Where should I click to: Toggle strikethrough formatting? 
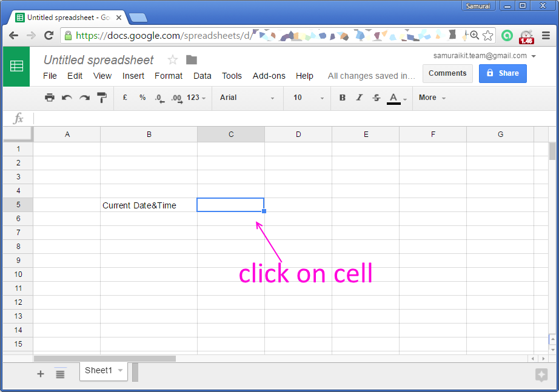377,98
